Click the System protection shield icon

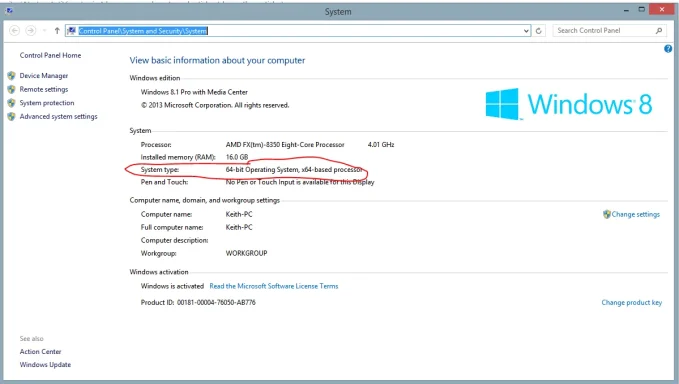point(12,103)
